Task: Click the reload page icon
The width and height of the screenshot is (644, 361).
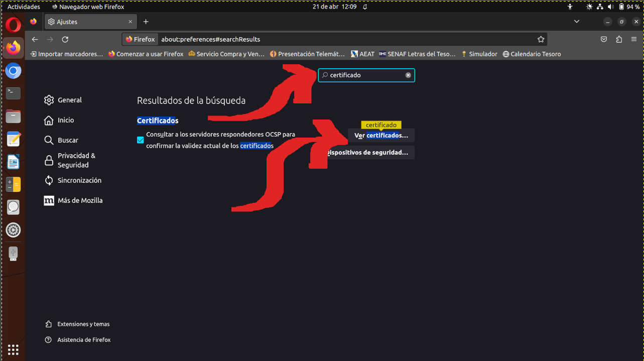Action: pos(65,39)
